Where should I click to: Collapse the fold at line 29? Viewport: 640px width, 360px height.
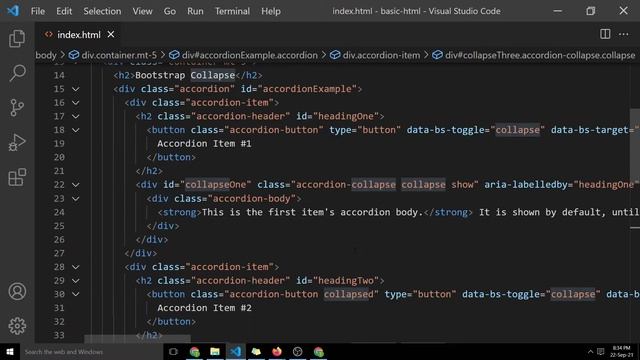(x=76, y=281)
